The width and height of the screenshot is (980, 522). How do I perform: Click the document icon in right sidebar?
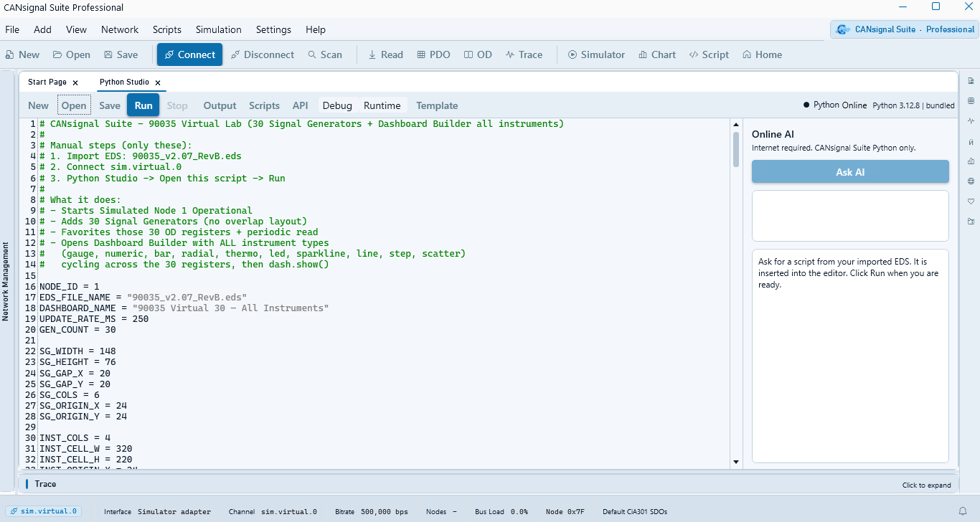(x=971, y=80)
